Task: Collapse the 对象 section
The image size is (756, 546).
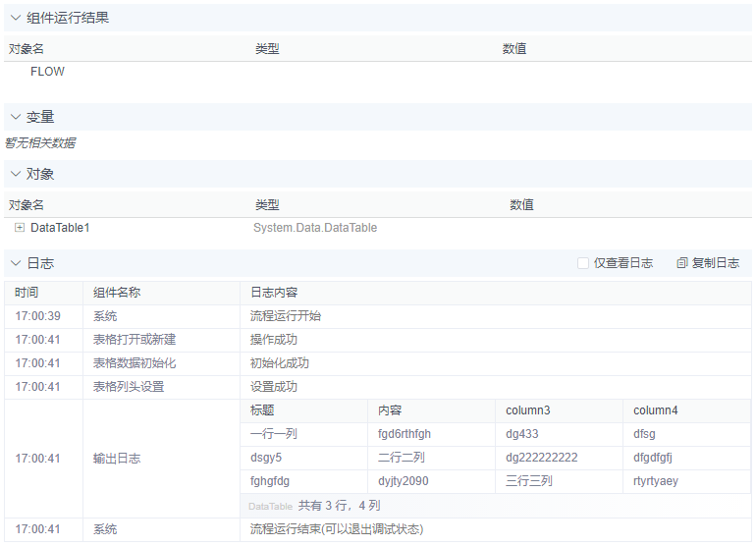Action: [x=16, y=174]
